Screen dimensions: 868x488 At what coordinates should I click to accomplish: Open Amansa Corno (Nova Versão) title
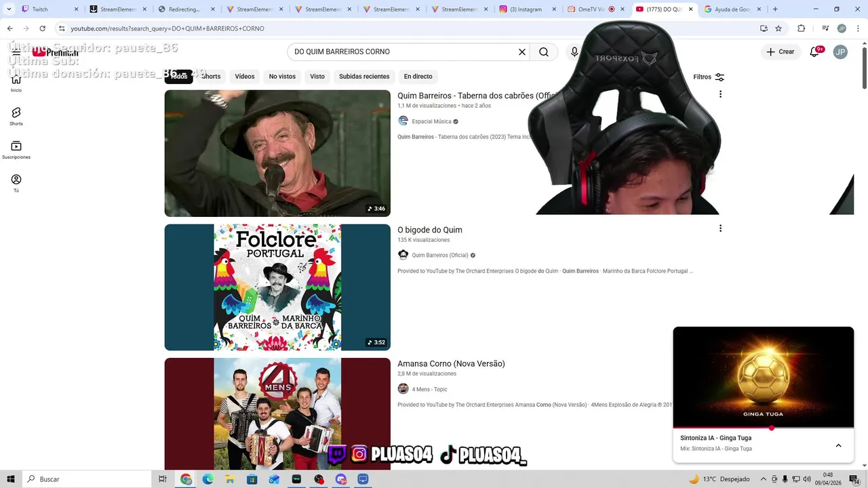[451, 364]
